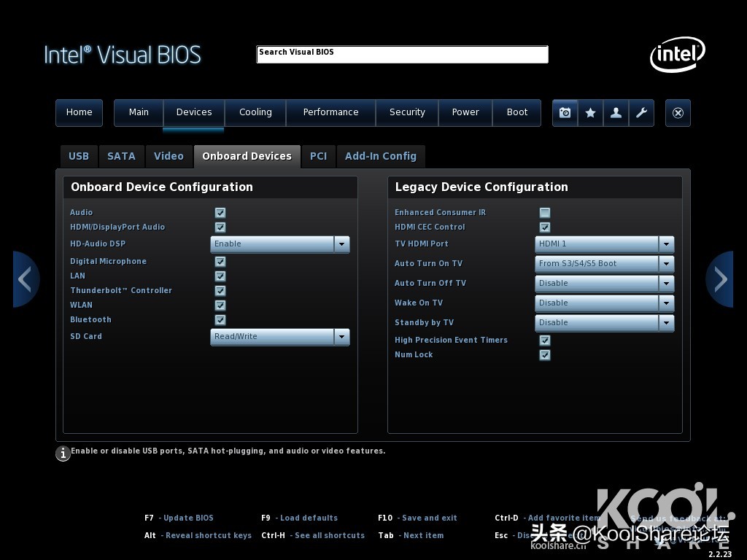
Task: Toggle Digital Microphone checkbox
Action: pos(220,262)
